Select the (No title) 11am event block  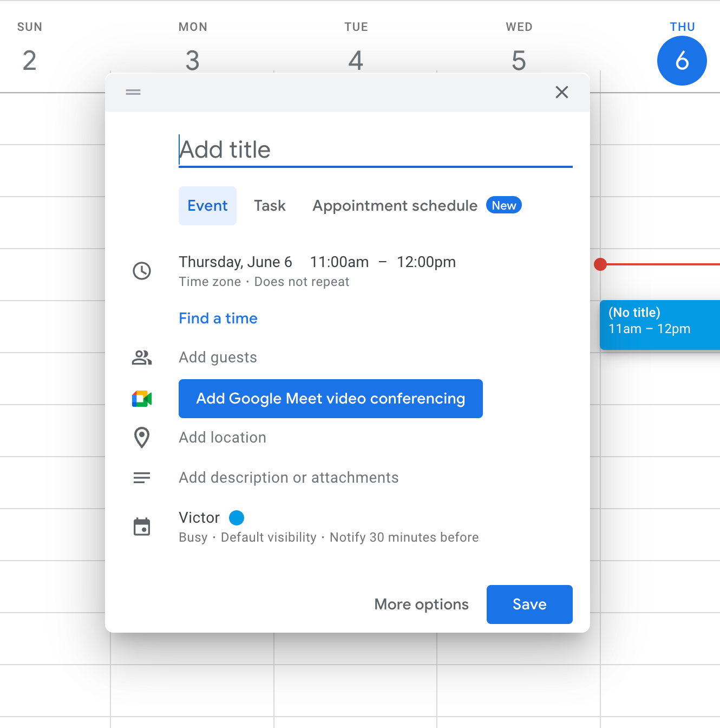pos(660,325)
